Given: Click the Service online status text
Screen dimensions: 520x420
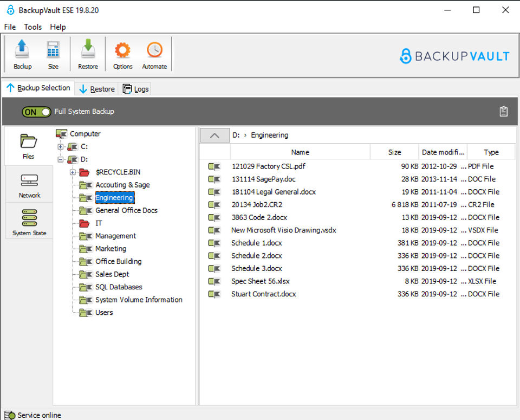Looking at the screenshot, I should (x=39, y=415).
